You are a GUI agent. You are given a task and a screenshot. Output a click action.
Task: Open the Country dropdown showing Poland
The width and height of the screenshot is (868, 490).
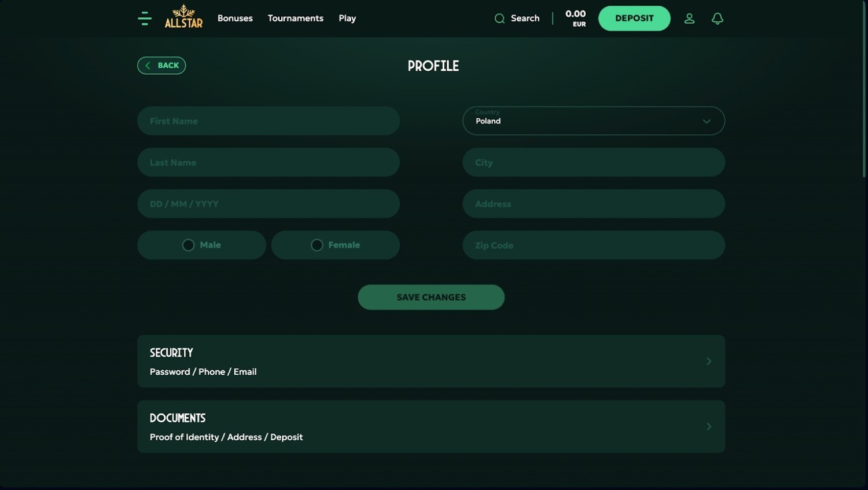click(x=593, y=121)
